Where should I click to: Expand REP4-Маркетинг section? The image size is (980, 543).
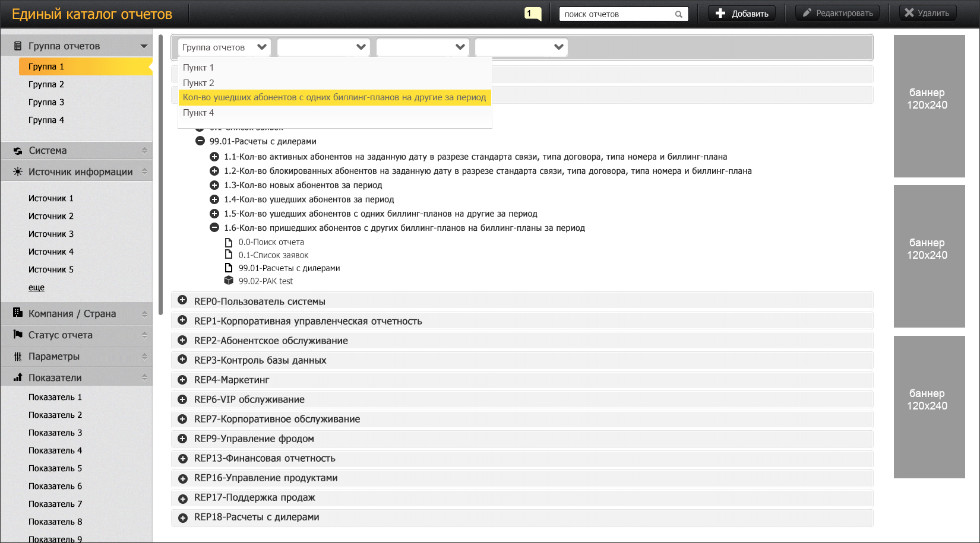point(182,380)
